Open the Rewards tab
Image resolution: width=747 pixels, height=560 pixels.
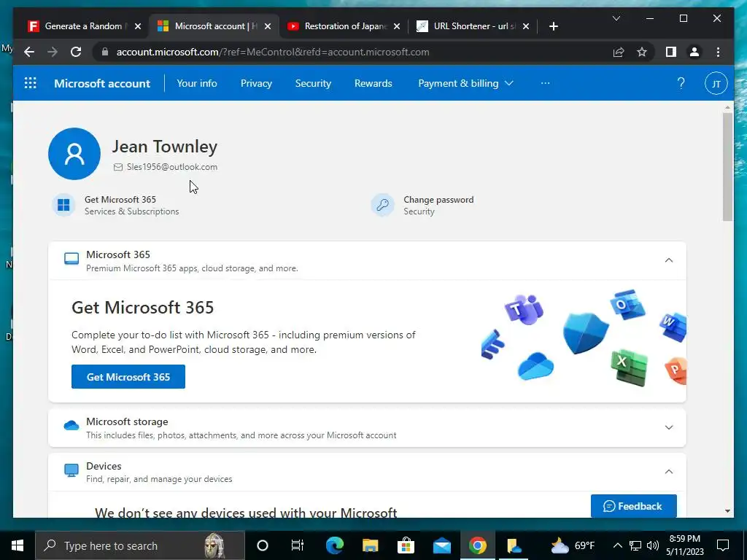point(373,83)
